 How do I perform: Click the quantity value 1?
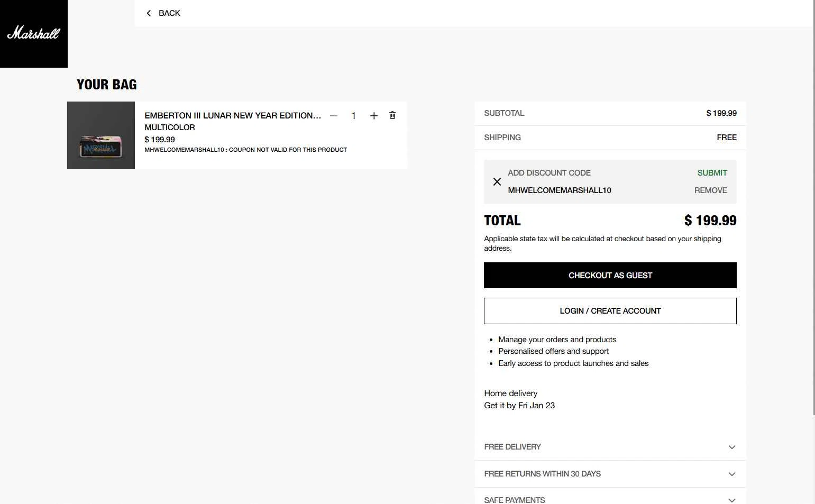(x=353, y=116)
